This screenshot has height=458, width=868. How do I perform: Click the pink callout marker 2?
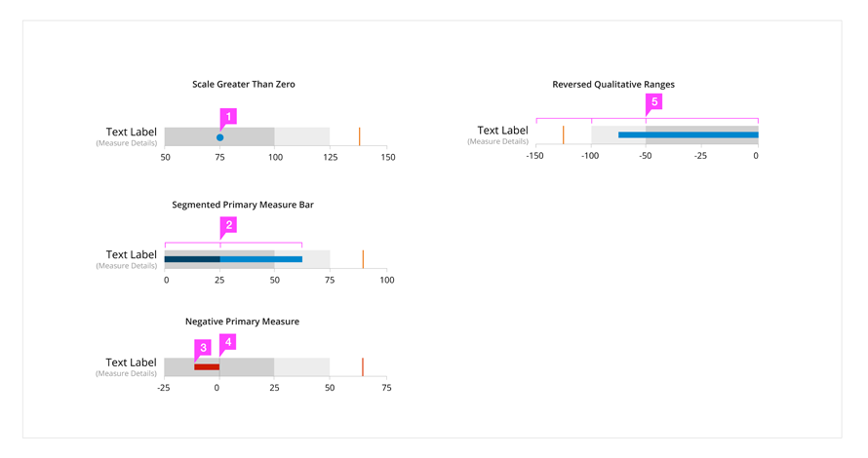click(x=228, y=225)
